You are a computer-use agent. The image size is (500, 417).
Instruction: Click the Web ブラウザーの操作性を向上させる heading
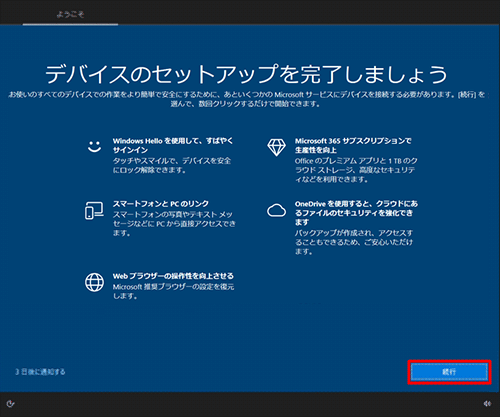pyautogui.click(x=173, y=276)
